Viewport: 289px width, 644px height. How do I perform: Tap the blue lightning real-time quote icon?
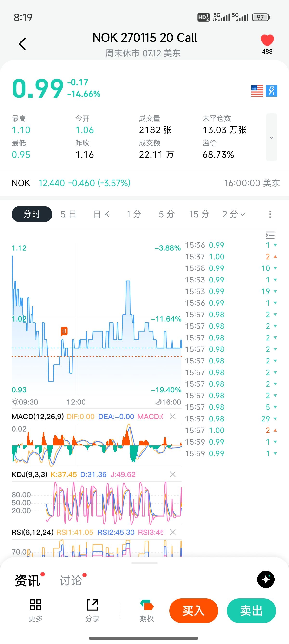click(271, 91)
